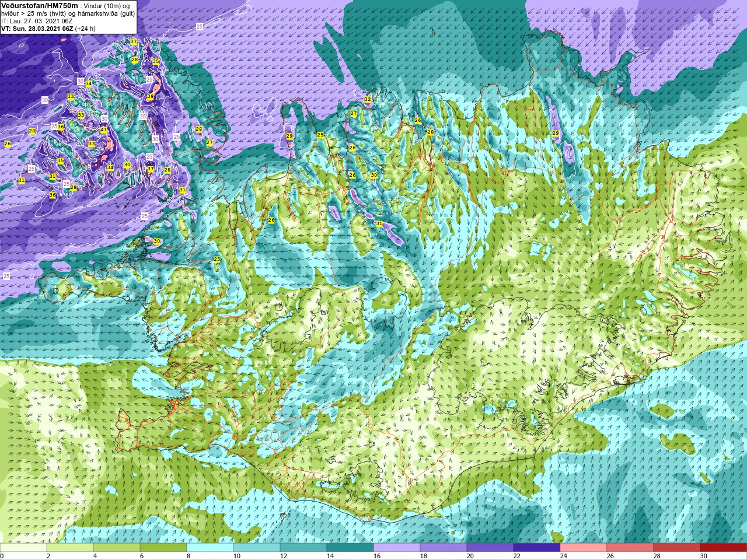Screen dimensions: 747x560
Task: Click the light pink 24–26 m/s legend swatch
Action: pyautogui.click(x=584, y=548)
